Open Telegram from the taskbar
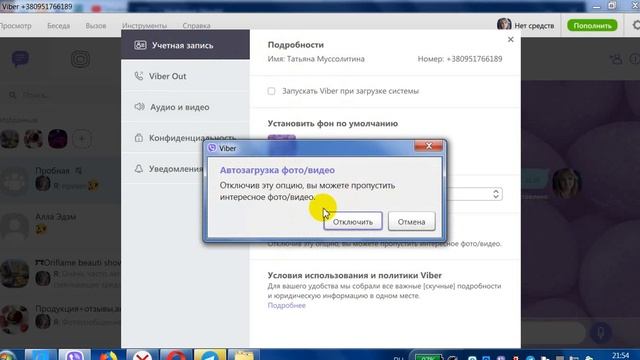The height and width of the screenshot is (360, 640). click(x=209, y=355)
